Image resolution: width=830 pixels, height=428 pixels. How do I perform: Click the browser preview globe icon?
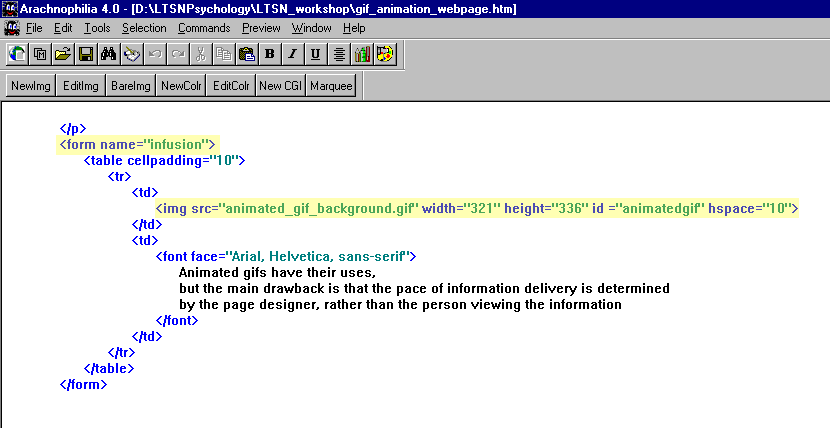tap(17, 54)
